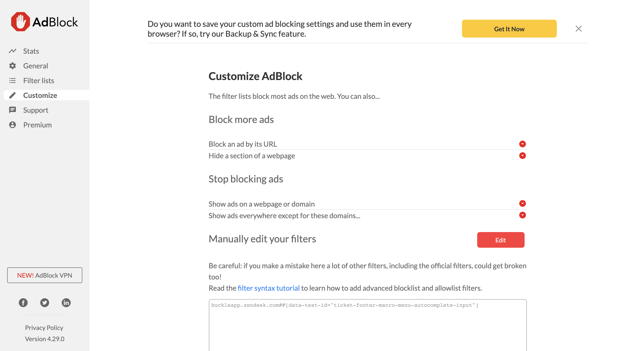Click the Support chat bubble icon
Image resolution: width=644 pixels, height=351 pixels.
click(13, 110)
